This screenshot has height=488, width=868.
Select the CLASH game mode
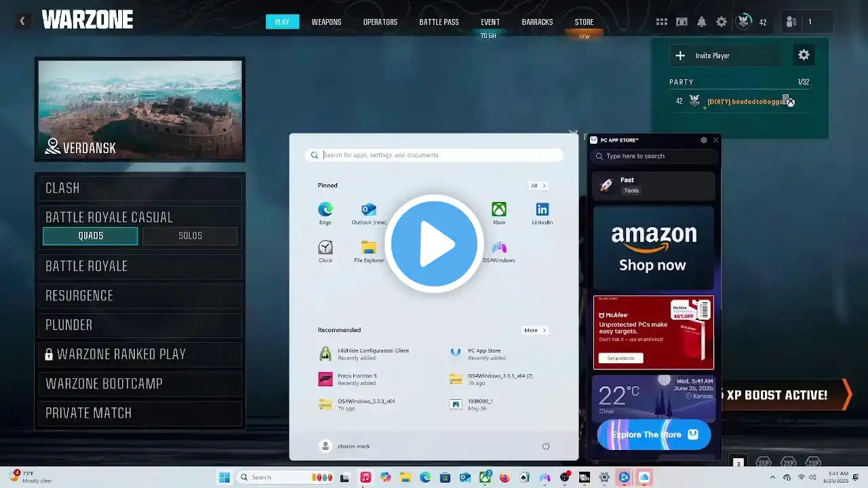click(x=140, y=188)
